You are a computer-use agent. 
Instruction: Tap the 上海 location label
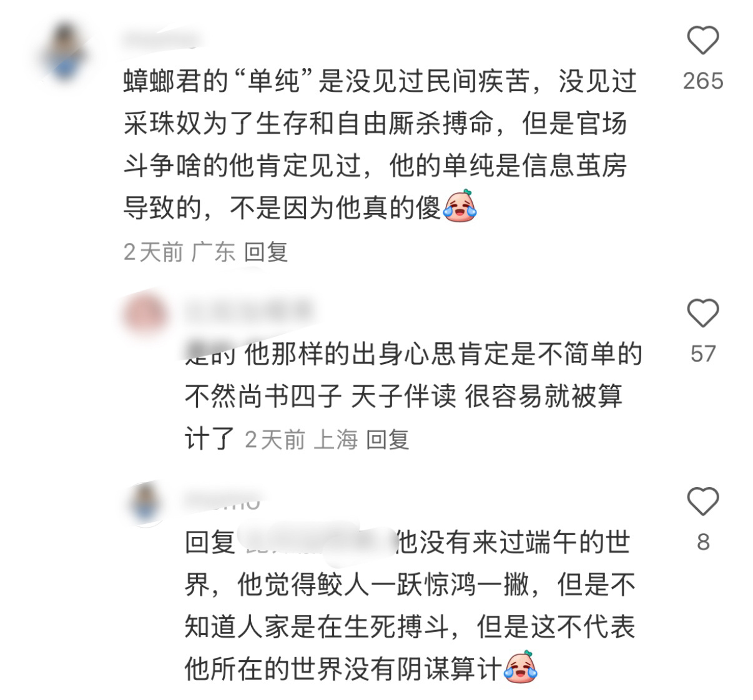[x=335, y=440]
